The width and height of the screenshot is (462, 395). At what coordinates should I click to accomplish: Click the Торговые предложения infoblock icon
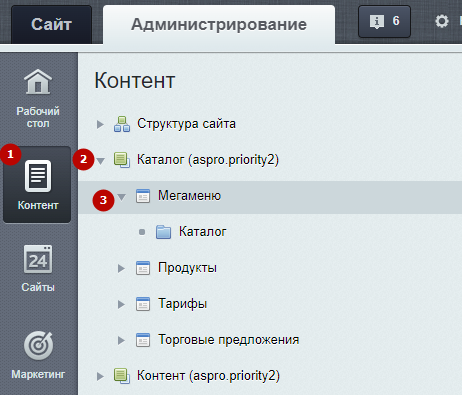click(x=143, y=340)
